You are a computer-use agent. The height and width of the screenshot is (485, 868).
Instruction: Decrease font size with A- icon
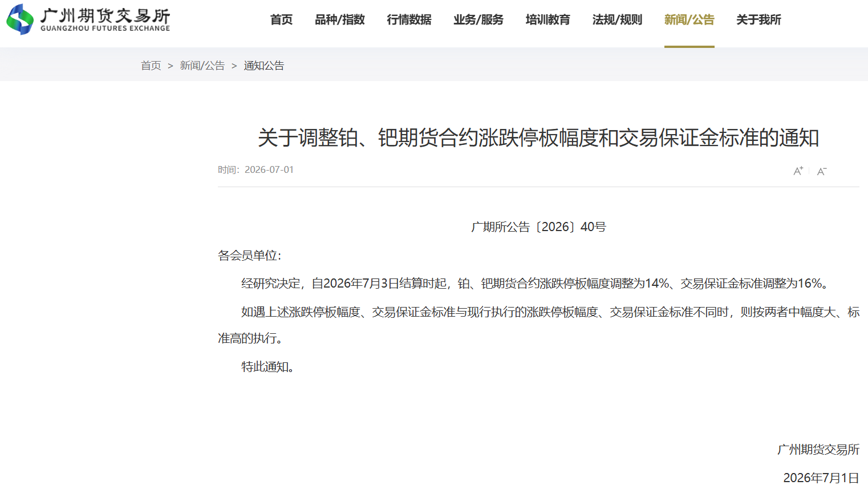pos(822,171)
